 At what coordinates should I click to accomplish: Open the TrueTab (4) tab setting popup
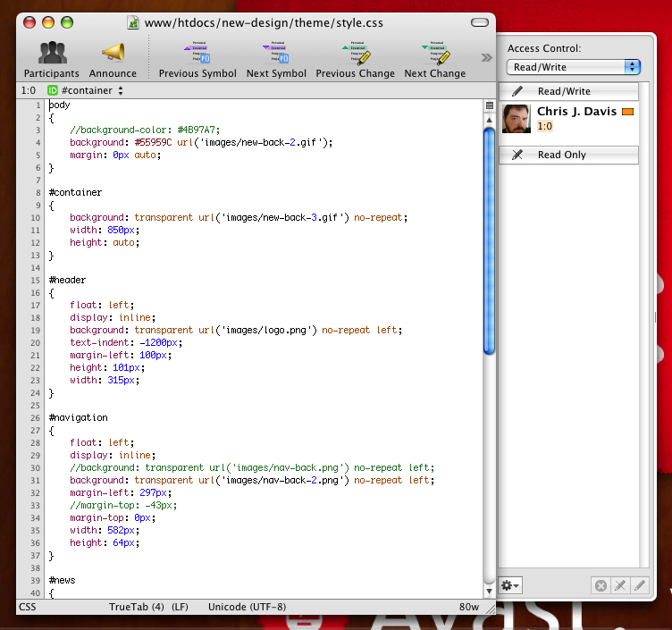137,607
